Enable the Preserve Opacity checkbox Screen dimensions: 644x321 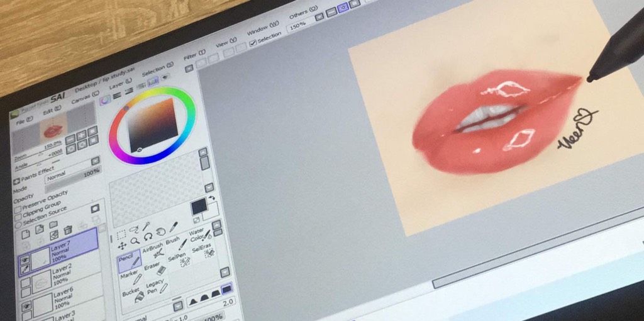coord(18,209)
